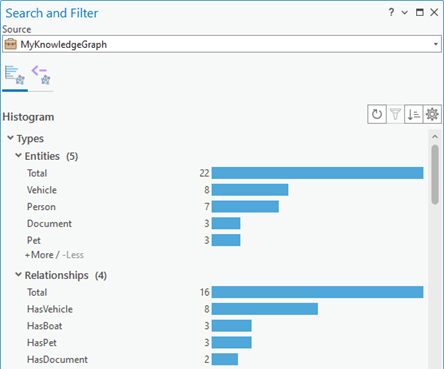Collapse the Entities group

coord(18,155)
